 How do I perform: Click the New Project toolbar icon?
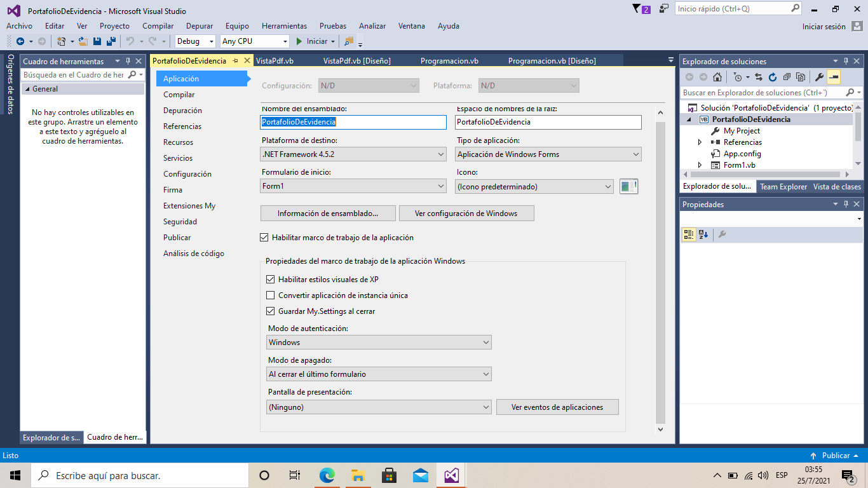coord(62,41)
